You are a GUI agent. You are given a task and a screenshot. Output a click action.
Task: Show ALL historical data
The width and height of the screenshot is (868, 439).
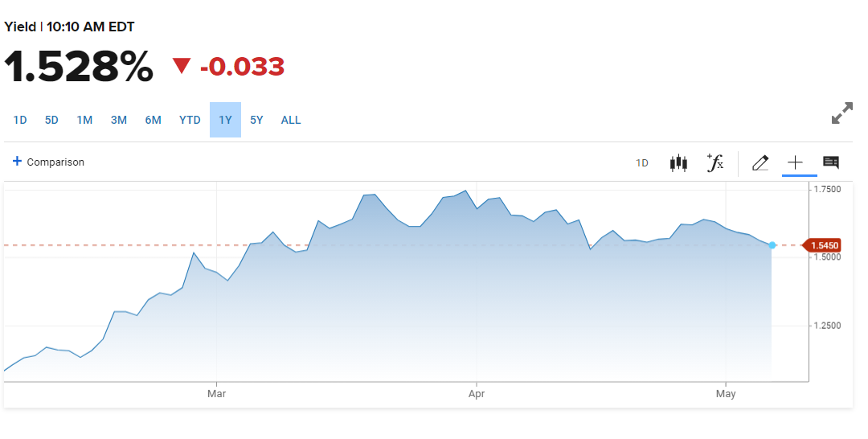click(x=291, y=120)
